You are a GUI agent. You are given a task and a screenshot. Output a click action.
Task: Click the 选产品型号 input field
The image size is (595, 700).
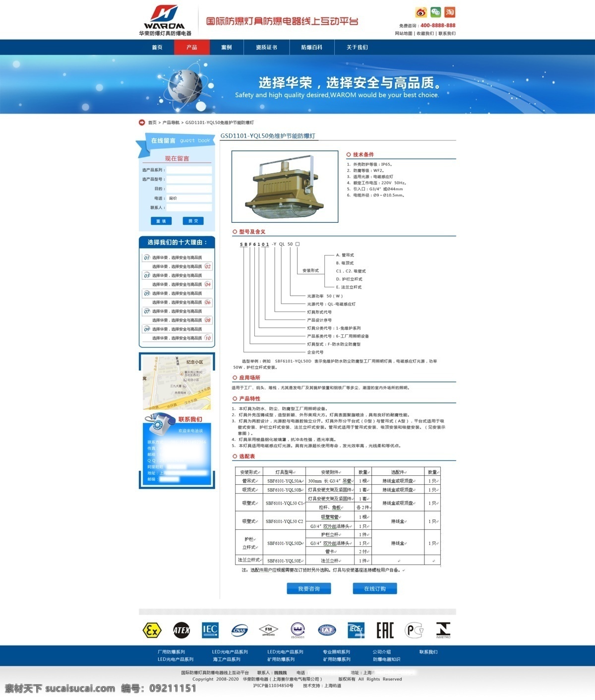(189, 180)
